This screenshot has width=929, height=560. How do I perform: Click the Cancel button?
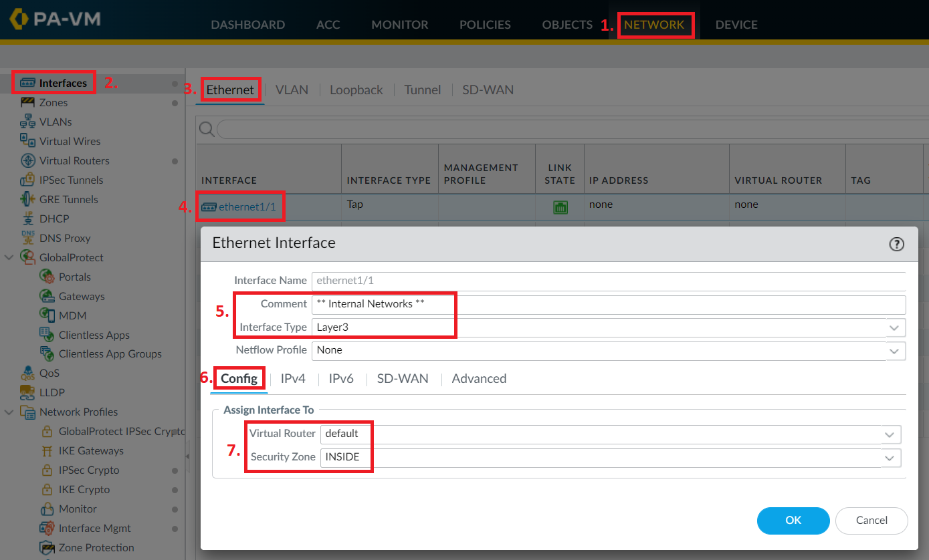coord(872,521)
